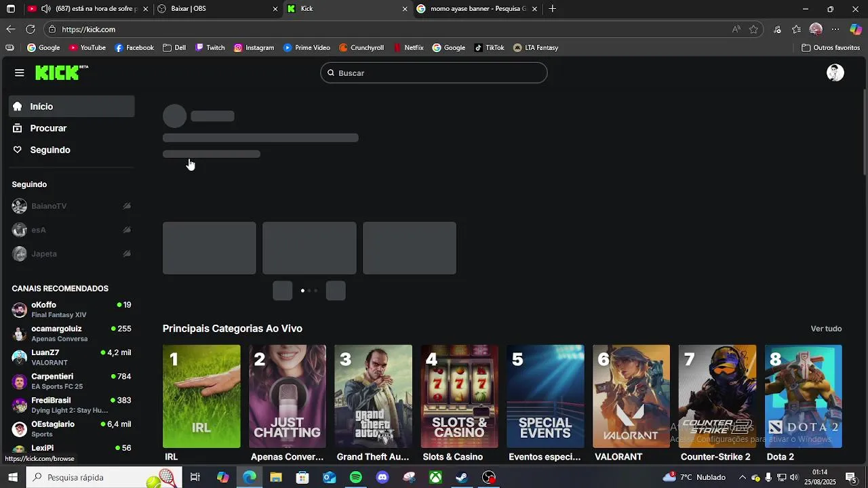Open recommended channel OEstagiario
Screen dimensions: 868x488
point(72,428)
